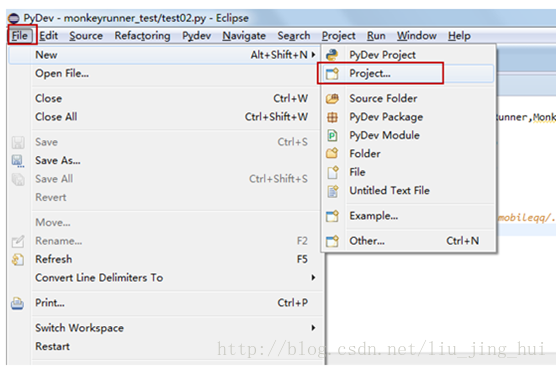Select PyDev Module in New submenu
558x369 pixels.
pyautogui.click(x=408, y=135)
